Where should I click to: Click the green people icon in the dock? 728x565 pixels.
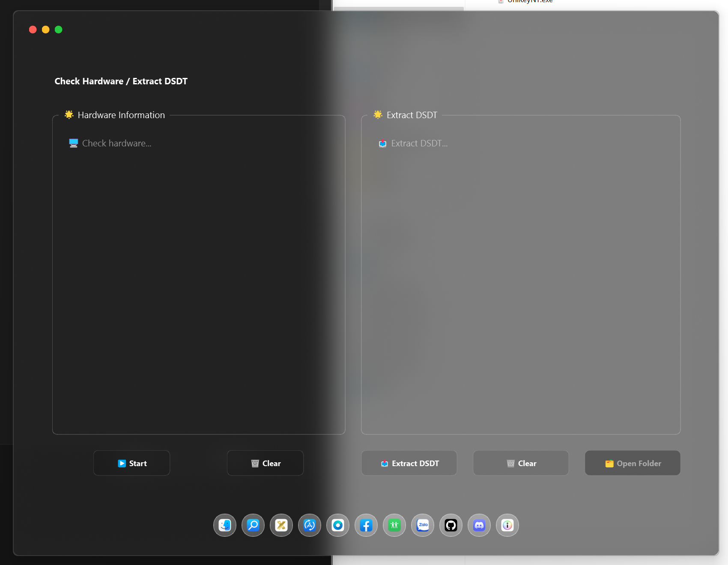point(394,525)
